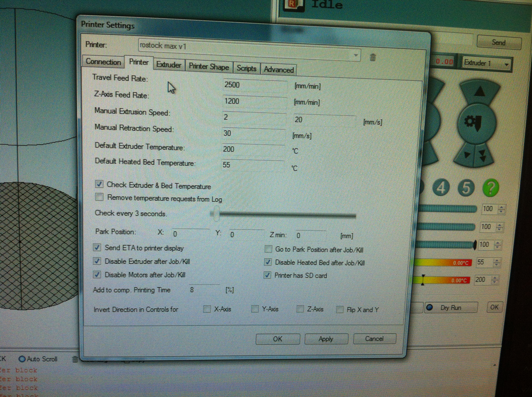This screenshot has width=532, height=397.
Task: Open the Advanced tab
Action: [279, 70]
